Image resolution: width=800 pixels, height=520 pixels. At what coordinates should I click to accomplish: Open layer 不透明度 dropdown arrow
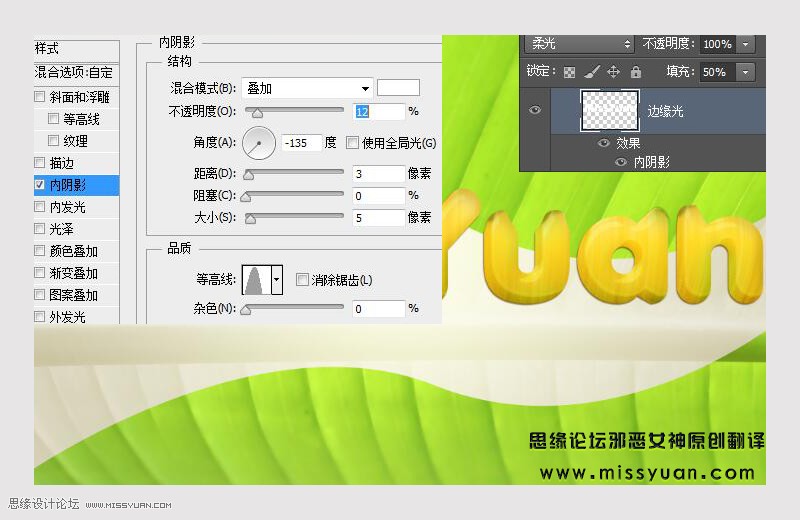pyautogui.click(x=745, y=44)
